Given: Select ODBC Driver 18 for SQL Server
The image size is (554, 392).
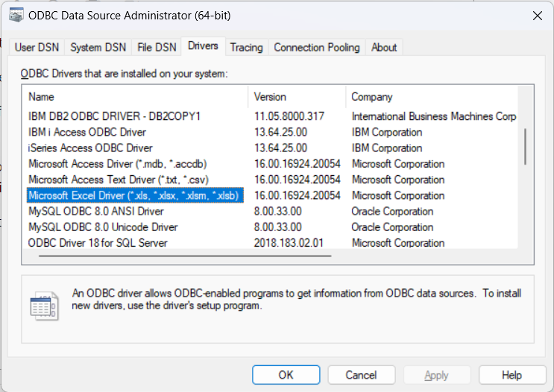Looking at the screenshot, I should pos(98,243).
